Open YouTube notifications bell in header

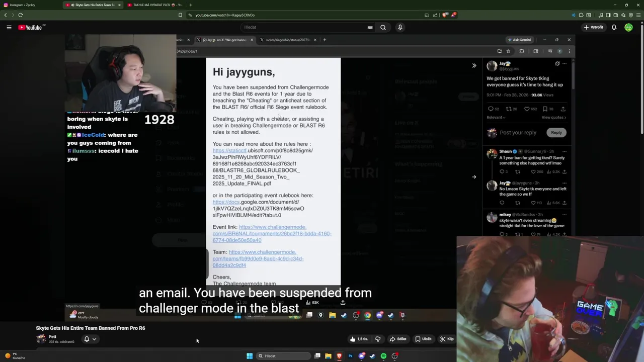pyautogui.click(x=614, y=27)
